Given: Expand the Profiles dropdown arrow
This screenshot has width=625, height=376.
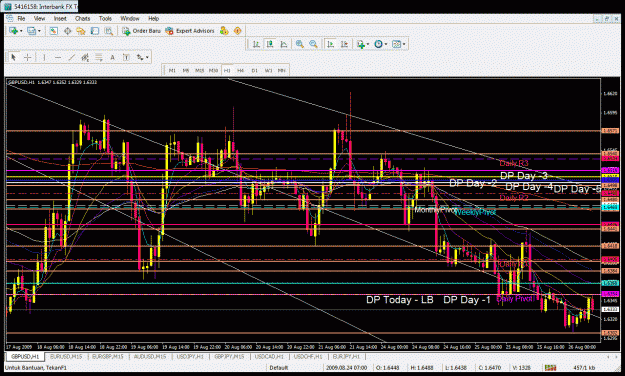Looking at the screenshot, I should [39, 31].
